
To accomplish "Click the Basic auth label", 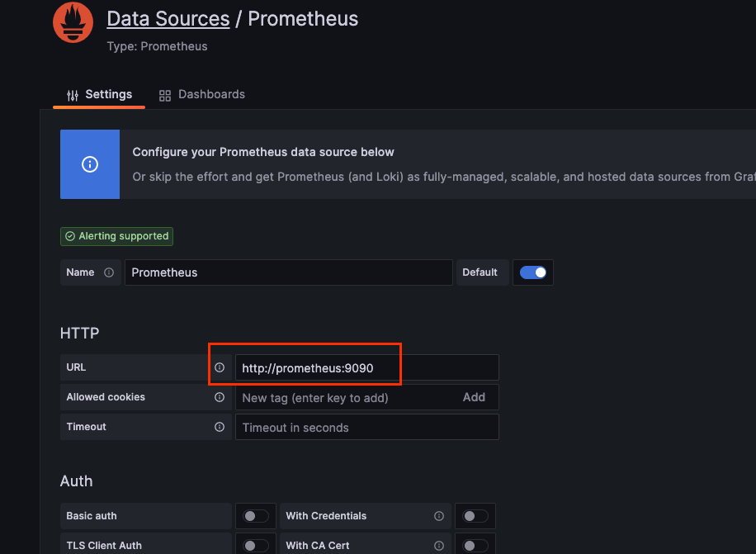I will [92, 516].
